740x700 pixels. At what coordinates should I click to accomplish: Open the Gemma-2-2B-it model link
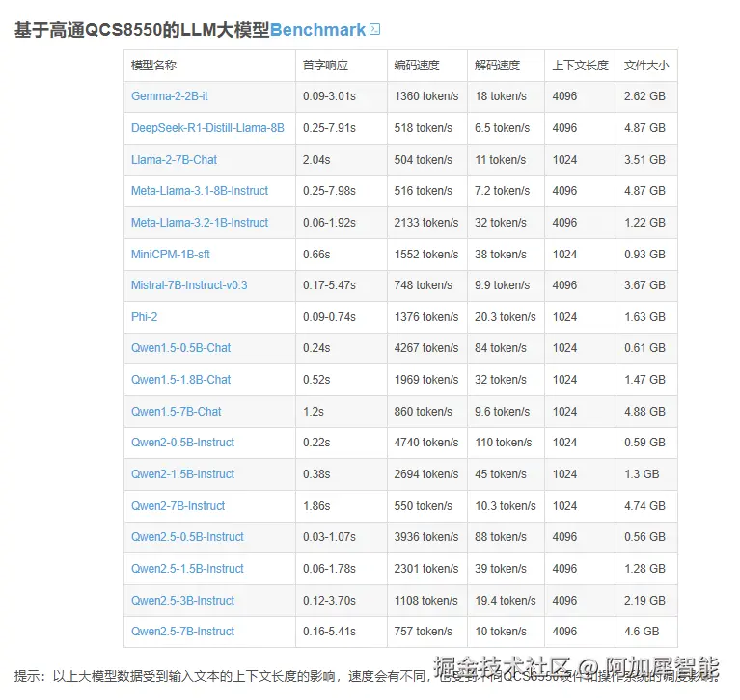click(170, 96)
